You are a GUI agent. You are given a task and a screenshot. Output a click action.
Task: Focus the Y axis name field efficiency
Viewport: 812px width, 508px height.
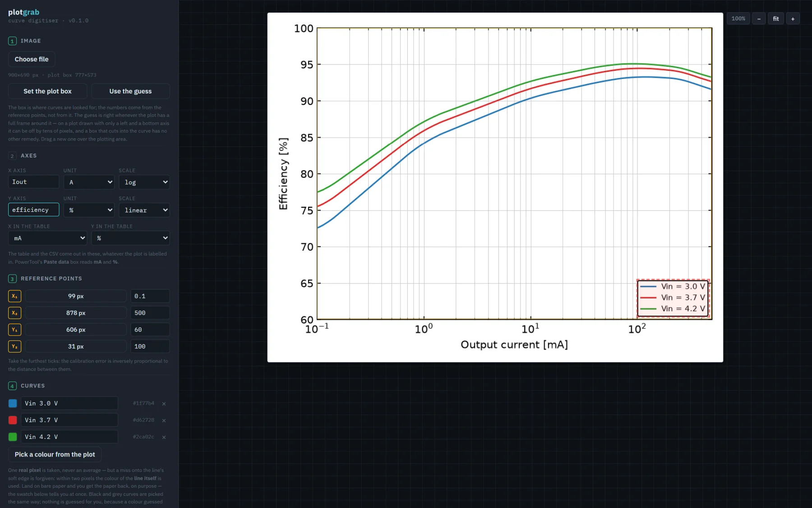tap(33, 210)
